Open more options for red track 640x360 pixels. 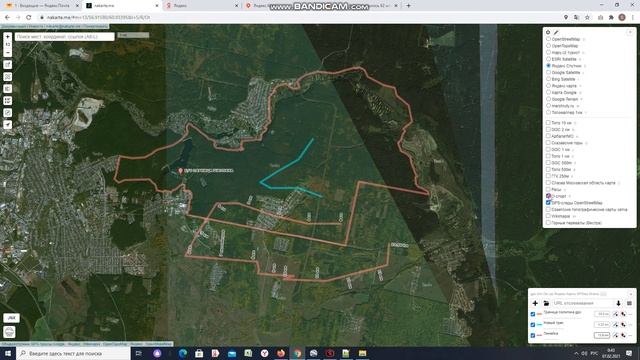coord(631,335)
